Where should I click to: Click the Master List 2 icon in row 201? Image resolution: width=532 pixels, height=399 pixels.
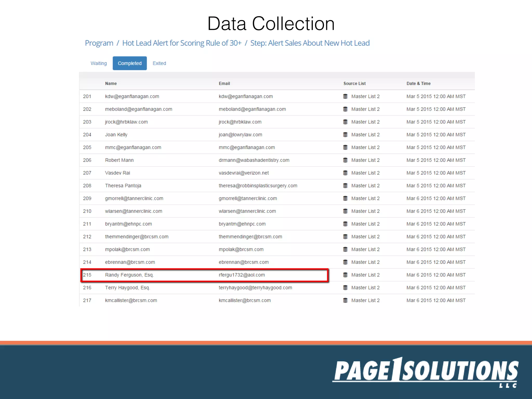tap(345, 96)
